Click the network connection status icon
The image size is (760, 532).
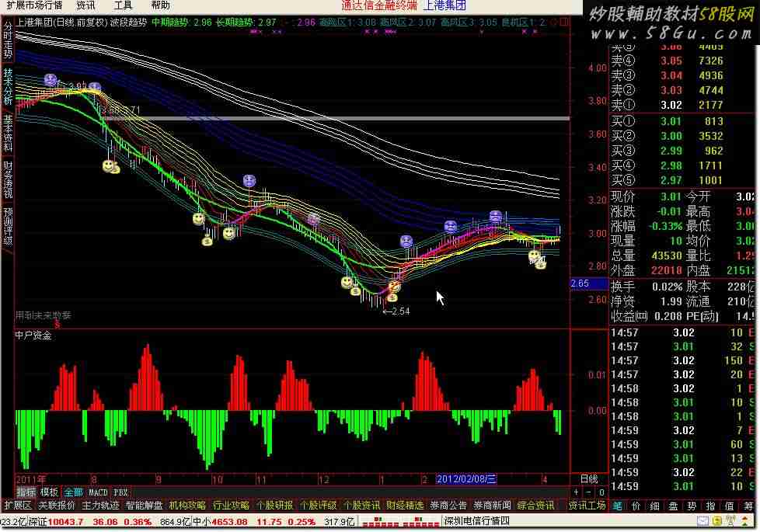[731, 521]
